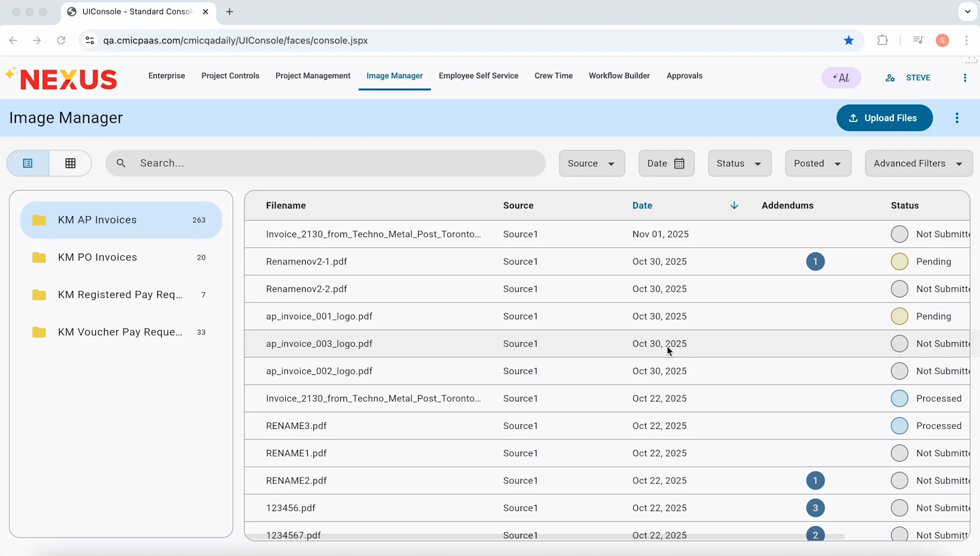Click addendum badge 3 for 123456.pdf
Viewport: 980px width, 556px height.
point(815,508)
